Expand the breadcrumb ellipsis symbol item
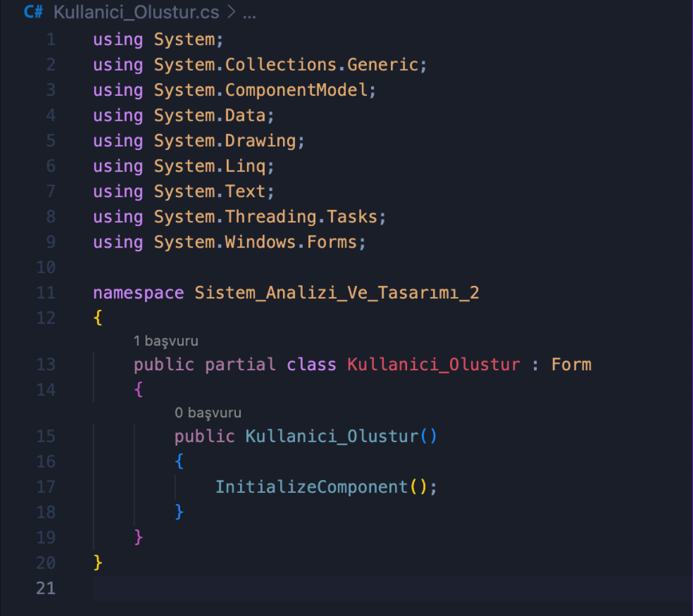Viewport: 693px width, 616px height. [x=249, y=13]
